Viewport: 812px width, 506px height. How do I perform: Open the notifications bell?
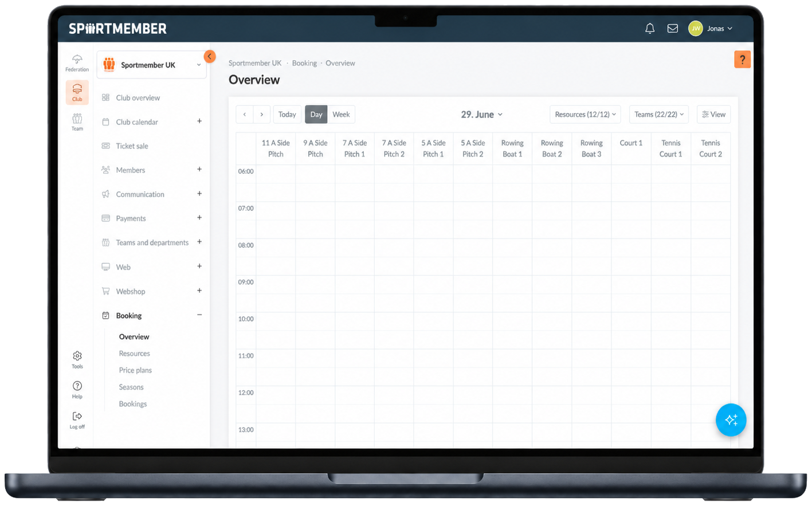[650, 28]
